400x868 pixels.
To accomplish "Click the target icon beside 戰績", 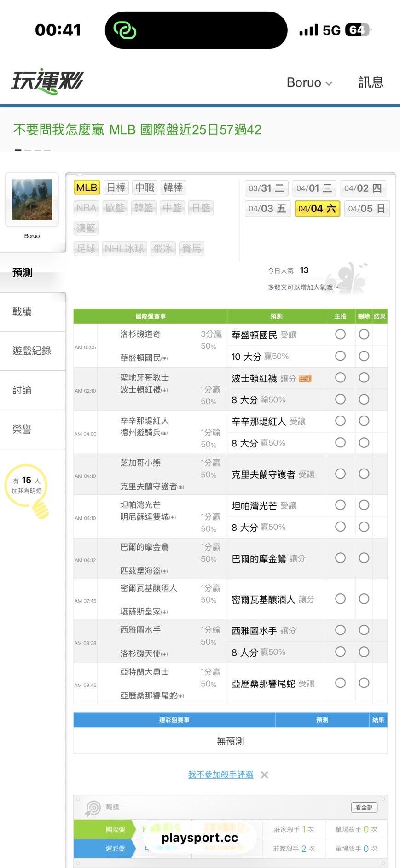I will tap(93, 808).
